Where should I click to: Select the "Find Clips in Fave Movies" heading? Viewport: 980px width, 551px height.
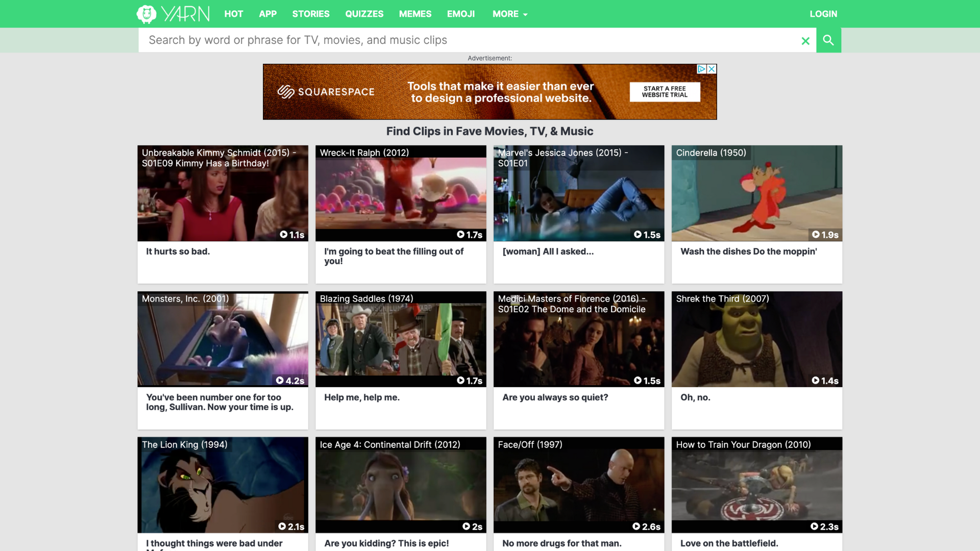pyautogui.click(x=490, y=131)
